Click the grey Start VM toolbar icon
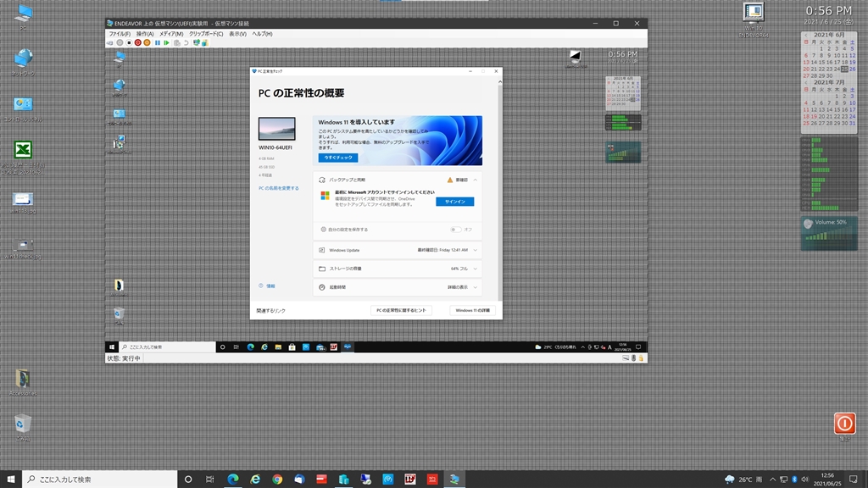 click(x=120, y=43)
